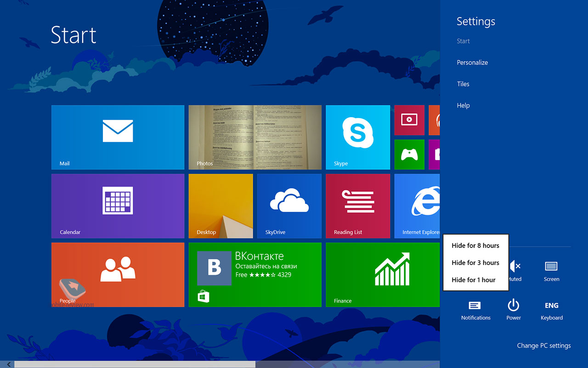Open the purple tile next to Xbox
This screenshot has width=588, height=368.
coord(435,155)
